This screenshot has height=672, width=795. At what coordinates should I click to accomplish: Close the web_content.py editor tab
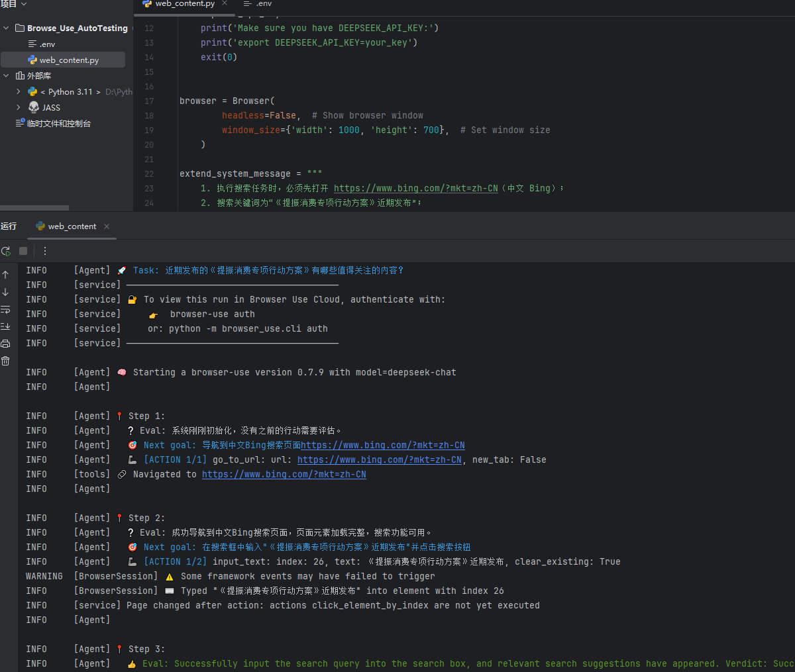pyautogui.click(x=225, y=3)
